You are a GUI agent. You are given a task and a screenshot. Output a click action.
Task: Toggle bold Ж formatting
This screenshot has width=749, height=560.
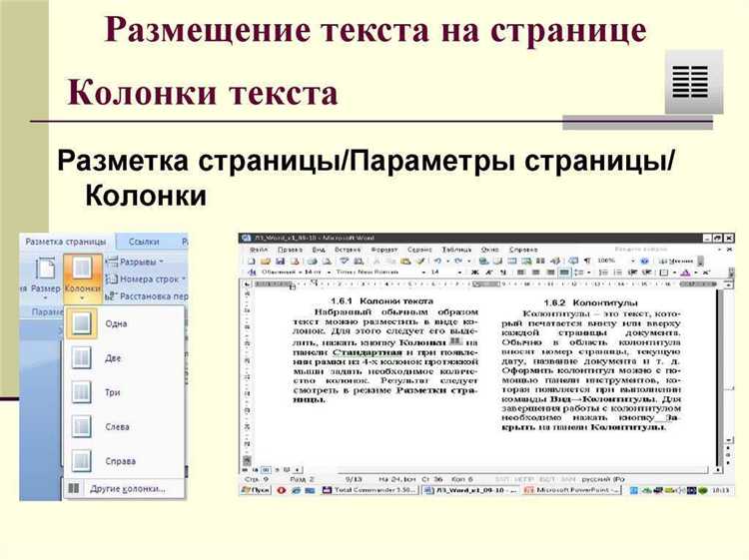[474, 273]
